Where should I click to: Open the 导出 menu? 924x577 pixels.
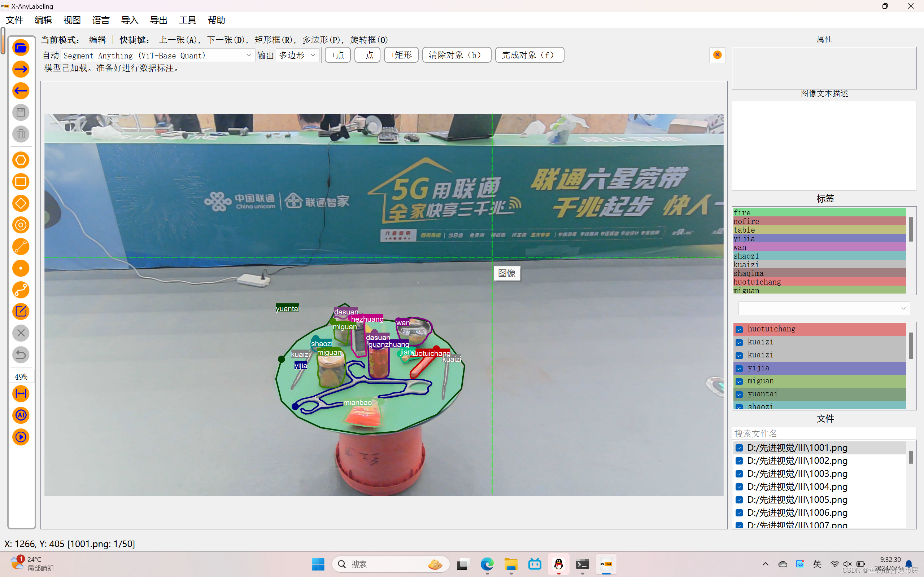[158, 20]
